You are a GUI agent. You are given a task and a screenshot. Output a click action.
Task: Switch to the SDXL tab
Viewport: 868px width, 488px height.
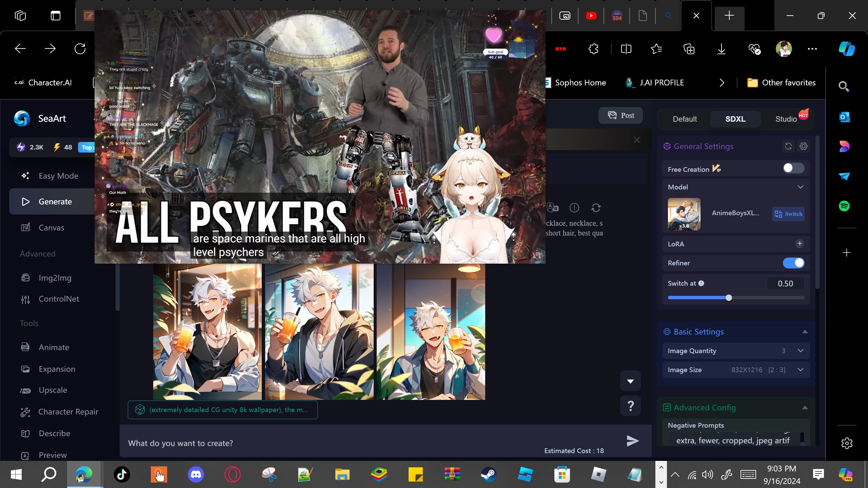click(x=735, y=119)
